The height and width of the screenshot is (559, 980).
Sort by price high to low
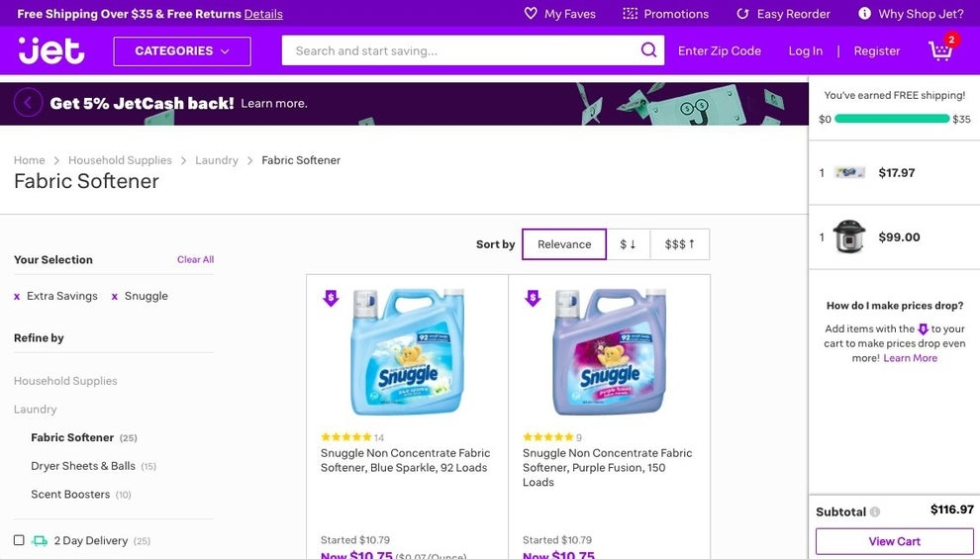[679, 244]
